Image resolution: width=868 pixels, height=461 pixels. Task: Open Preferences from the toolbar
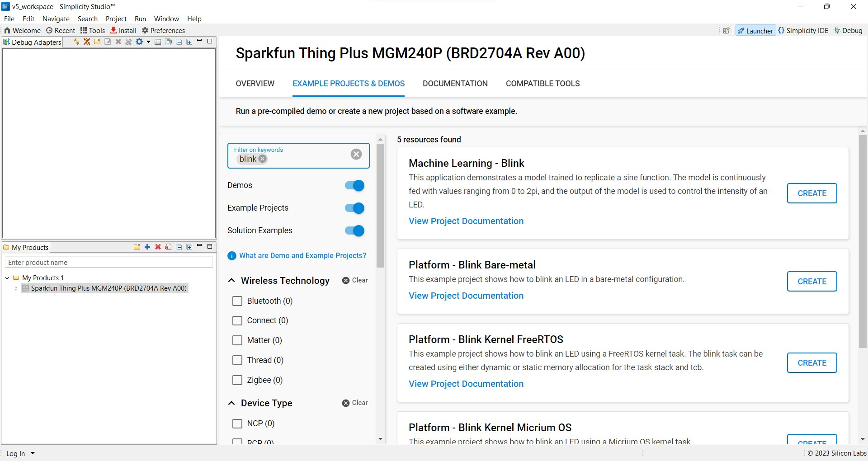click(163, 30)
